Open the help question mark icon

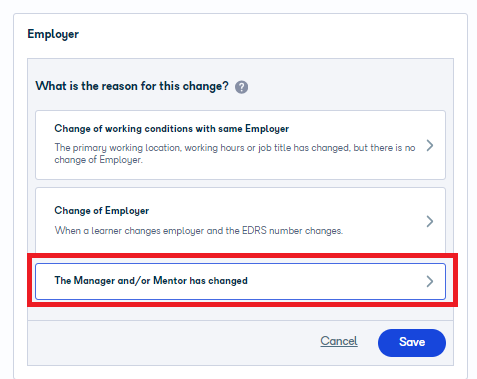[241, 87]
